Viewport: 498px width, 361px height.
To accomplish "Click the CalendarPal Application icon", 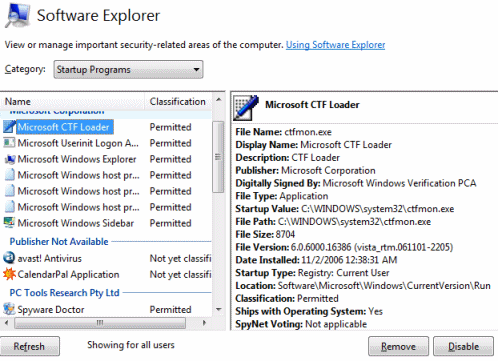I will (9, 274).
